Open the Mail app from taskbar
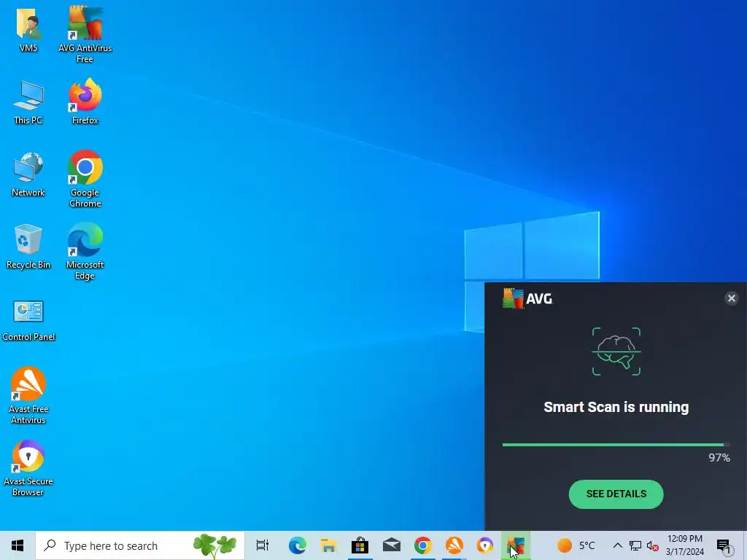This screenshot has height=560, width=747. pyautogui.click(x=392, y=545)
